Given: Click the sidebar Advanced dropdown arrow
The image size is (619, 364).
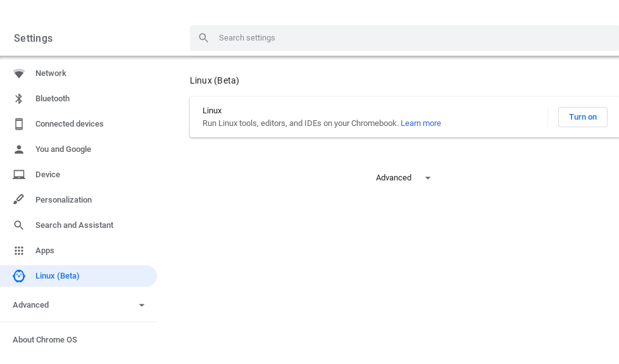Looking at the screenshot, I should (142, 305).
